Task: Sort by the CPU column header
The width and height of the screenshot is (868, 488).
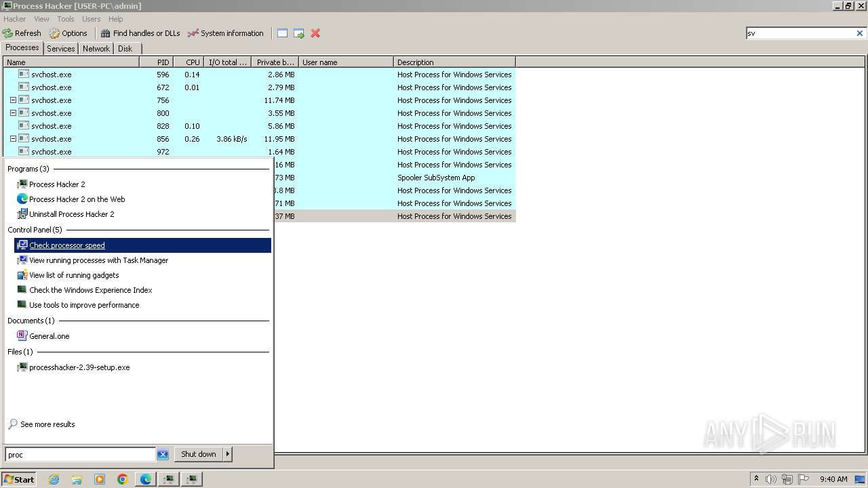Action: (189, 62)
